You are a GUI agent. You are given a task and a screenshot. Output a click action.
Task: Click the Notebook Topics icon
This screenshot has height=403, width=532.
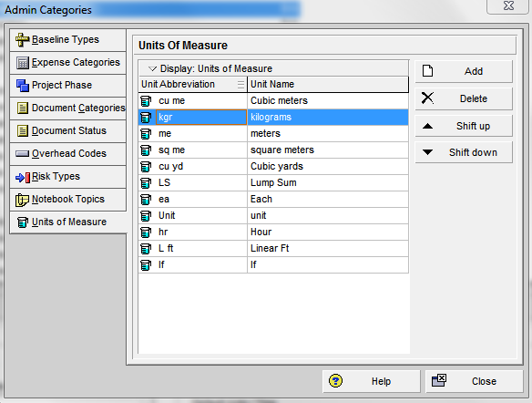pos(23,200)
